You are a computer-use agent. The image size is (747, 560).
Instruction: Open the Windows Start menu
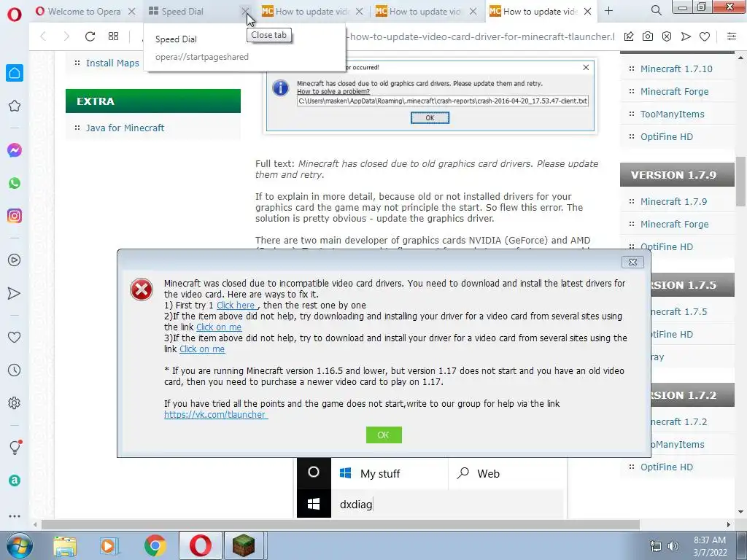pyautogui.click(x=20, y=545)
